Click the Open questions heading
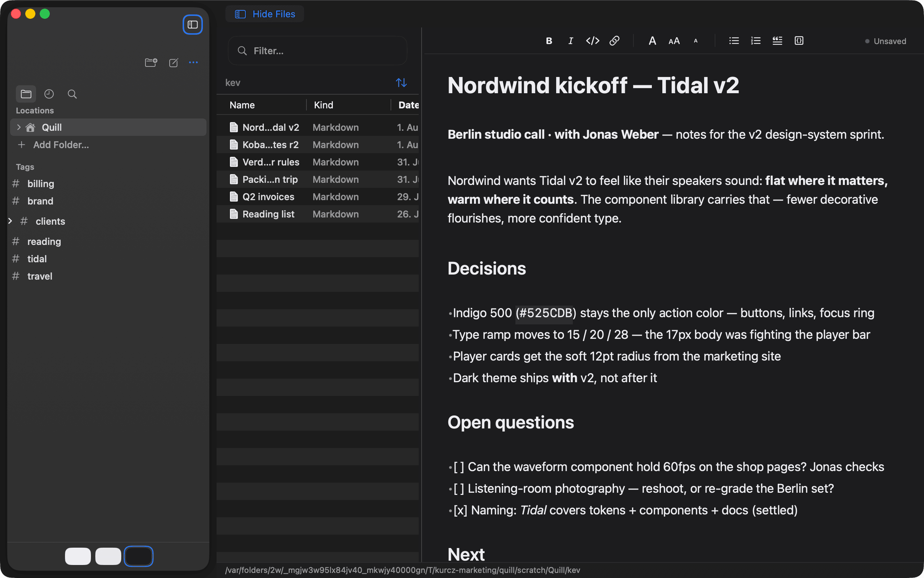This screenshot has width=924, height=578. pos(510,422)
